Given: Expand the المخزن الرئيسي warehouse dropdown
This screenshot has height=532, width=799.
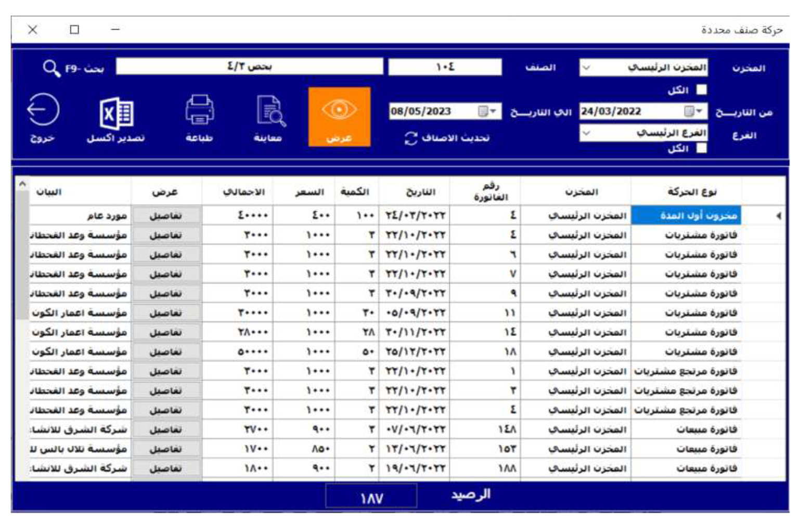Looking at the screenshot, I should point(586,68).
